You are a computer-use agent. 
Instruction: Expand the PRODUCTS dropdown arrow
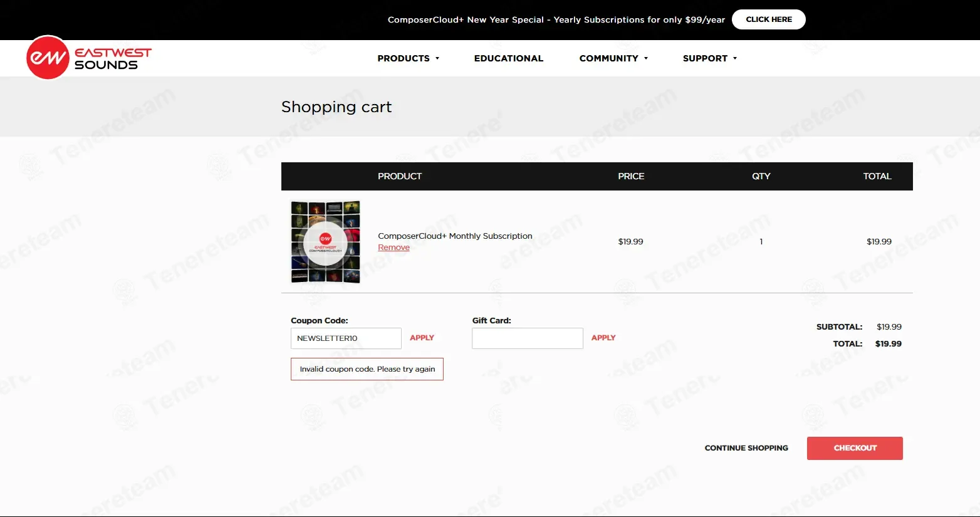tap(437, 58)
